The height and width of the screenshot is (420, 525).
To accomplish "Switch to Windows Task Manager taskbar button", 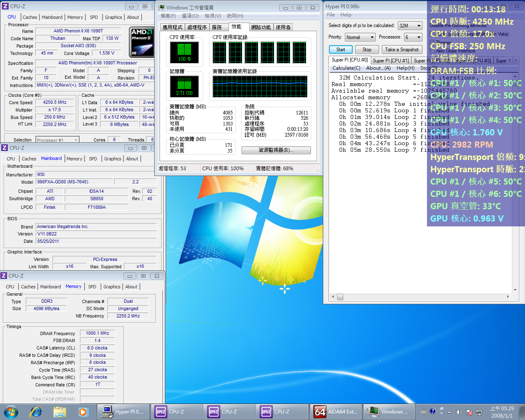I will point(388,412).
